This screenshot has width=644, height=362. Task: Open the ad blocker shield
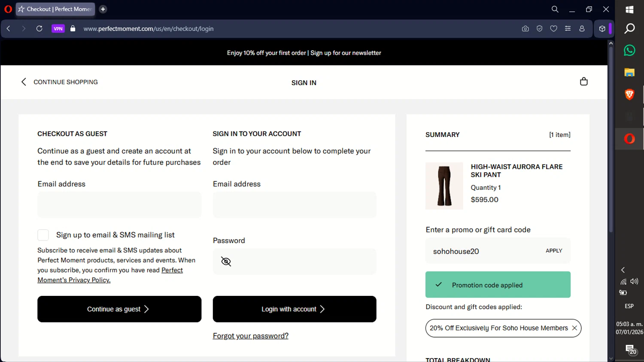[540, 29]
